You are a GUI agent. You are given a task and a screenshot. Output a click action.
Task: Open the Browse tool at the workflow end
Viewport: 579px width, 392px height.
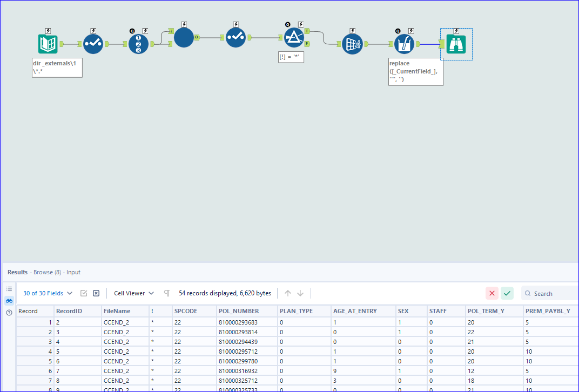tap(456, 44)
